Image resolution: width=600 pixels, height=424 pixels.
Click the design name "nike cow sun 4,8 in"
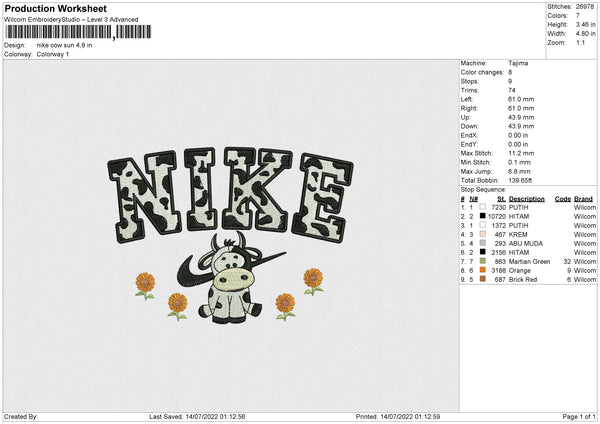(64, 45)
